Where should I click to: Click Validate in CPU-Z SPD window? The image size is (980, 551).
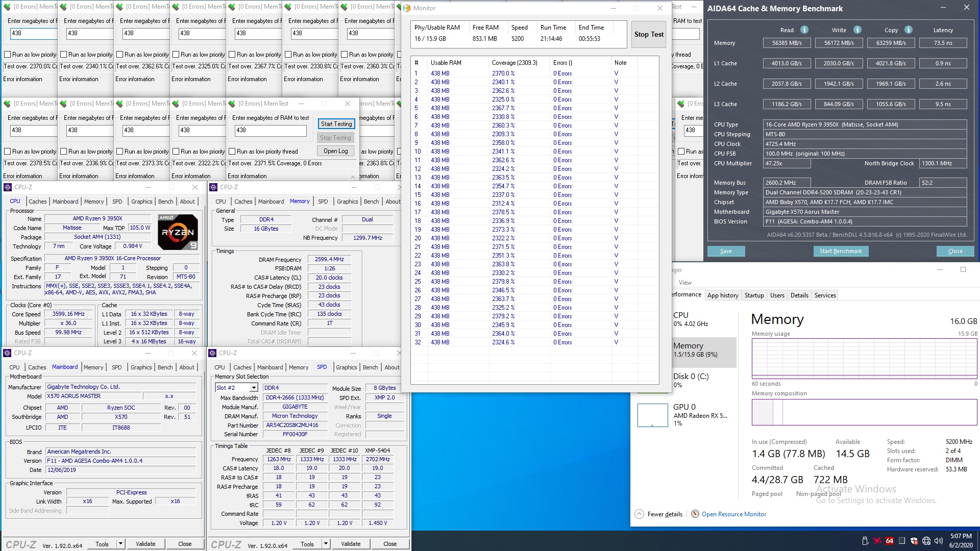(351, 544)
